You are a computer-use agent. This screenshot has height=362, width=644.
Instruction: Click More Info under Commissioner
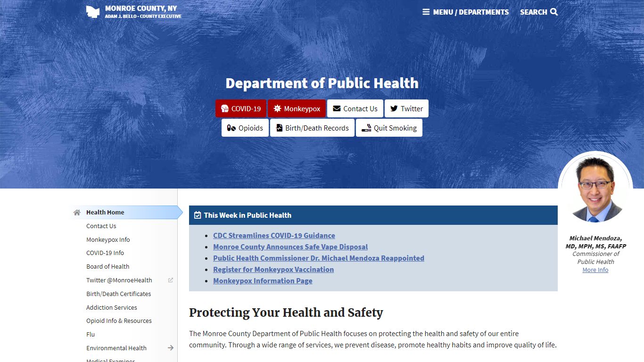(595, 270)
